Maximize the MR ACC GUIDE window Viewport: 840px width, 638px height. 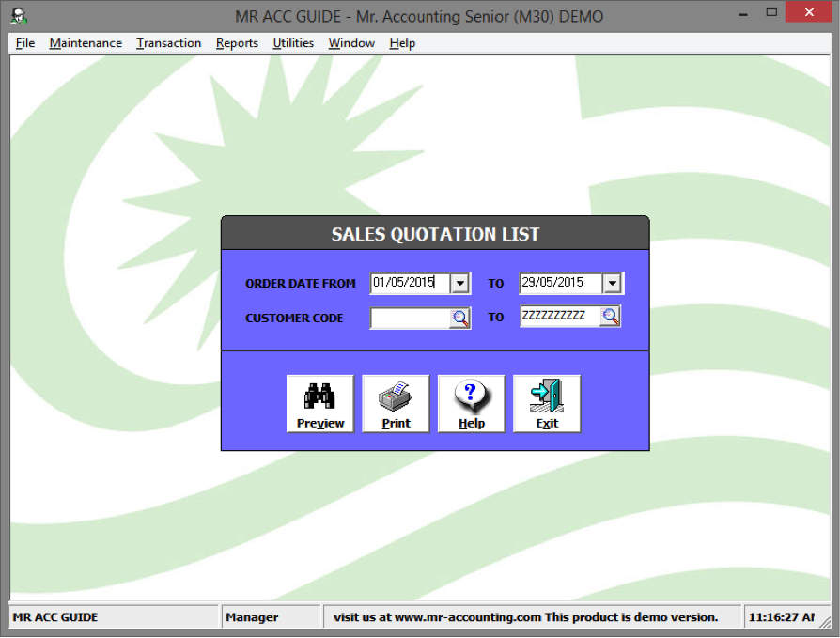(x=771, y=13)
